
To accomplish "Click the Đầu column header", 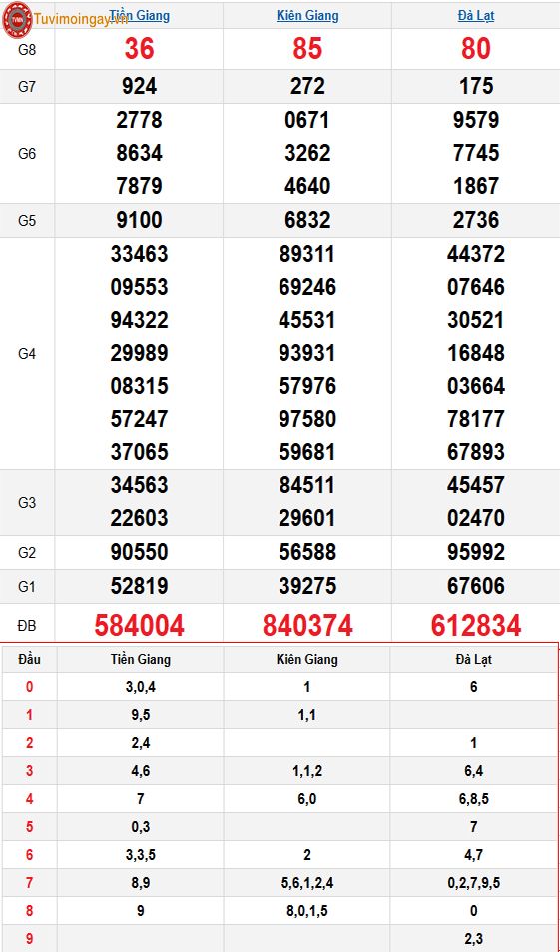I will [29, 659].
